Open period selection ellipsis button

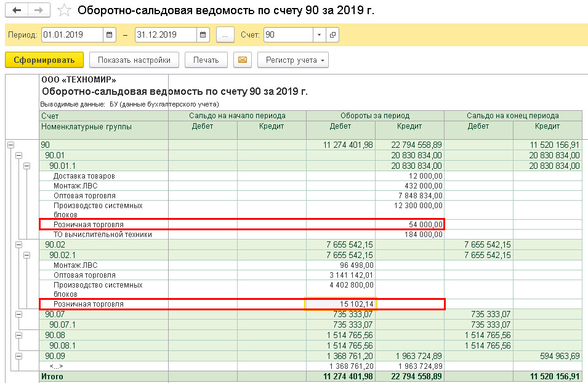225,35
